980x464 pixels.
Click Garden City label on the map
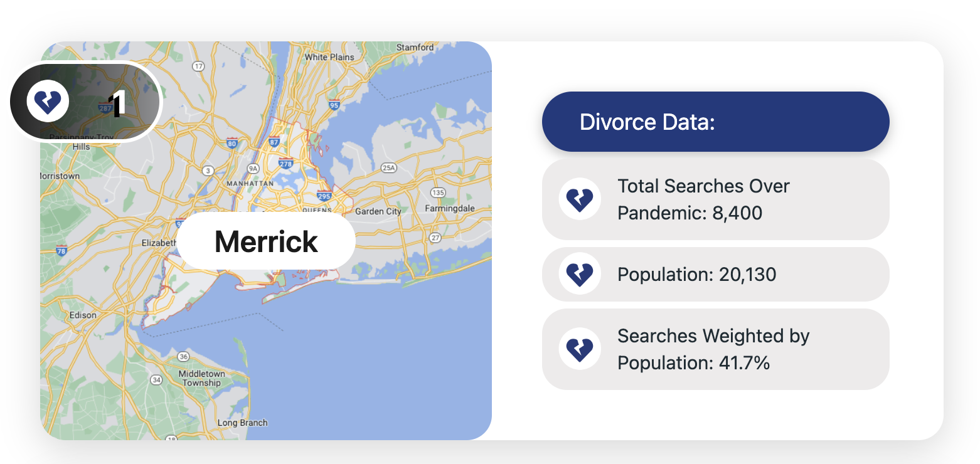(x=378, y=211)
